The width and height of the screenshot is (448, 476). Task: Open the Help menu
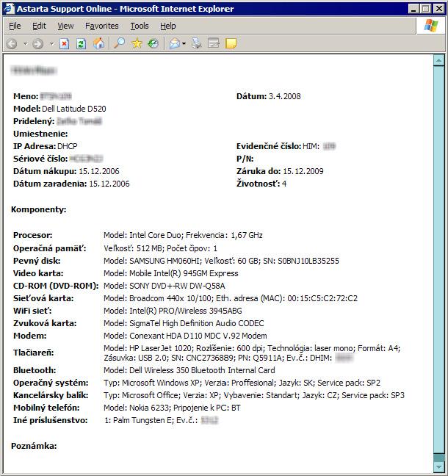[x=168, y=26]
